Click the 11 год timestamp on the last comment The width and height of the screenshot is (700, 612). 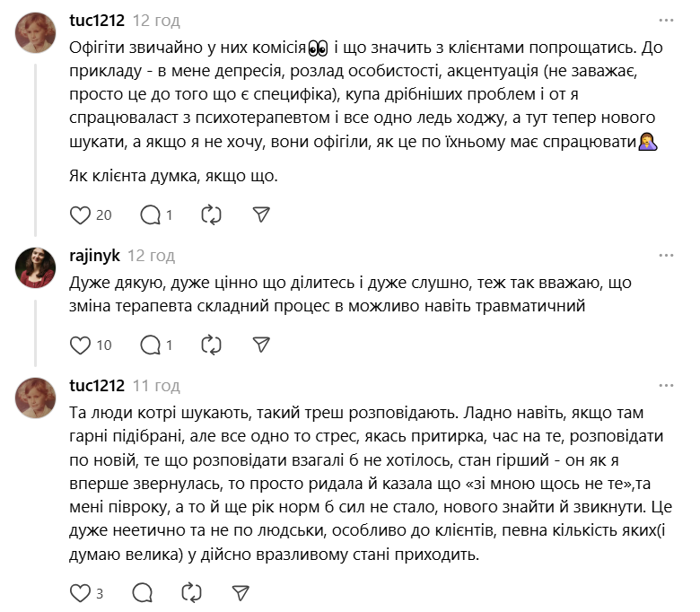[155, 386]
